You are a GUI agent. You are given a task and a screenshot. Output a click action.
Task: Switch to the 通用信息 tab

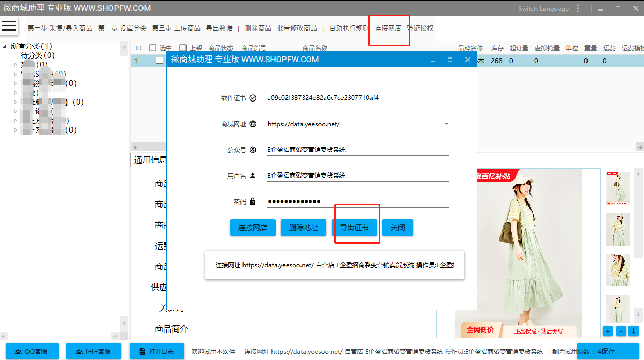point(150,160)
